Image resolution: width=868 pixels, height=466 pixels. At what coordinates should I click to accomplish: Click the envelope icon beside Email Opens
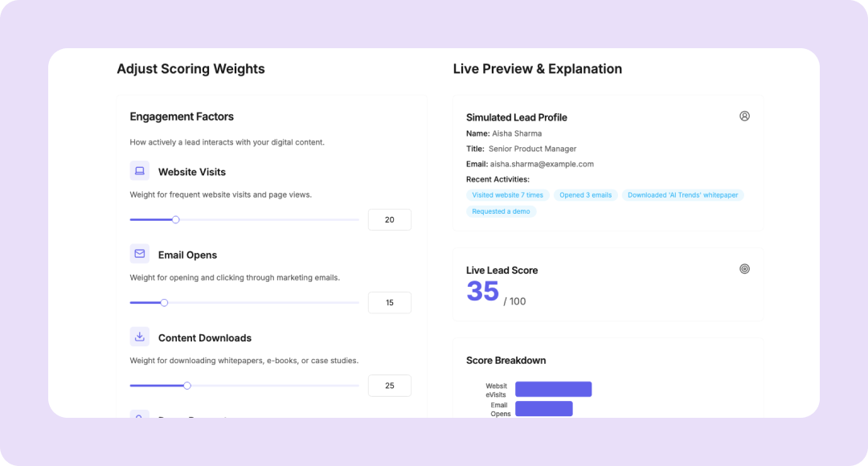pyautogui.click(x=140, y=254)
